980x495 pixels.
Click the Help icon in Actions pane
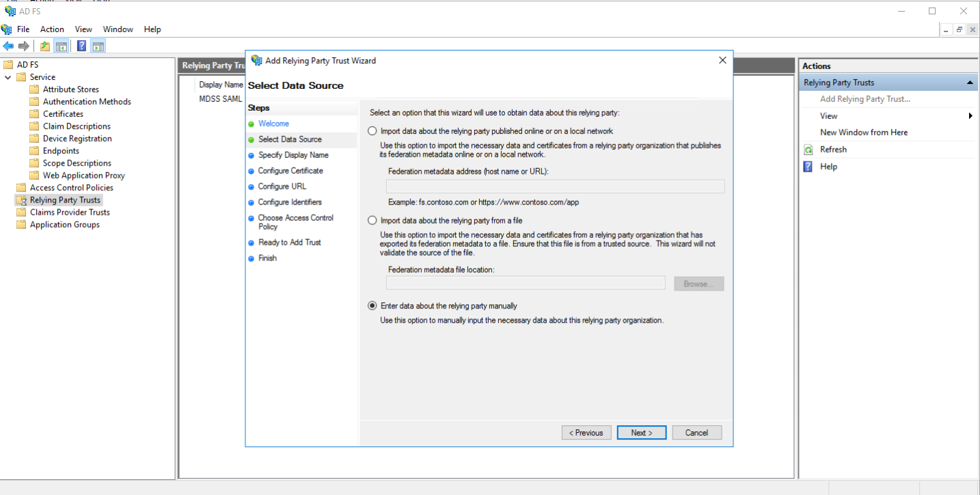pos(808,167)
